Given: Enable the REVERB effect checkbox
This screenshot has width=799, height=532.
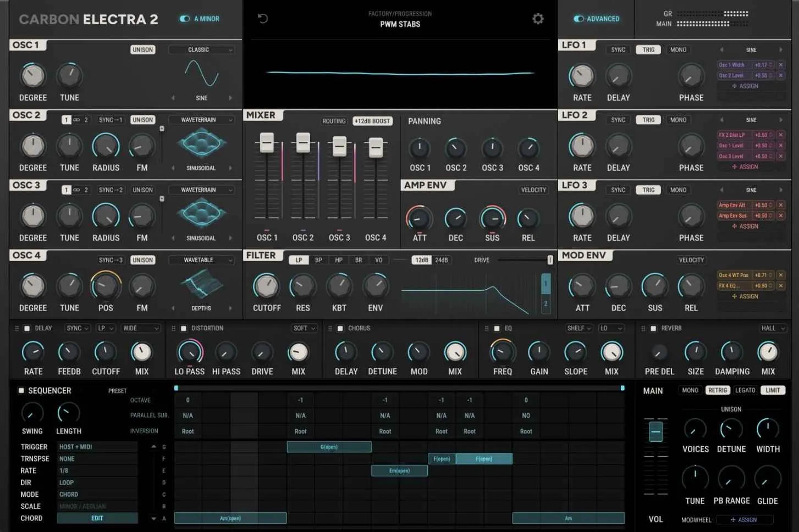Looking at the screenshot, I should (x=653, y=328).
